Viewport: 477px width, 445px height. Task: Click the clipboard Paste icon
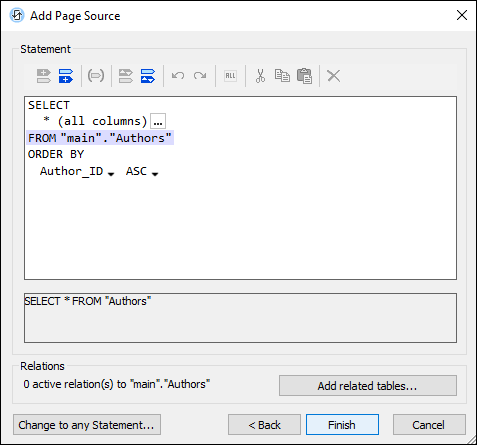coord(304,76)
